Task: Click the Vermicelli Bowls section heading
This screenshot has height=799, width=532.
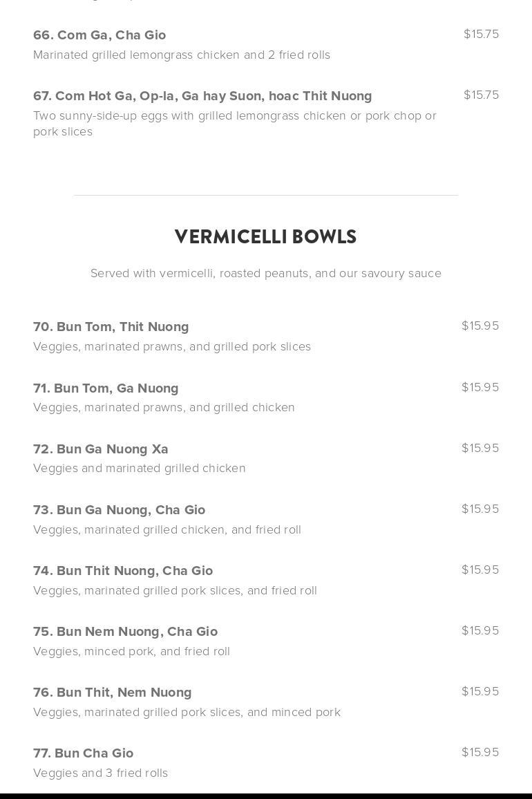Action: click(x=265, y=237)
